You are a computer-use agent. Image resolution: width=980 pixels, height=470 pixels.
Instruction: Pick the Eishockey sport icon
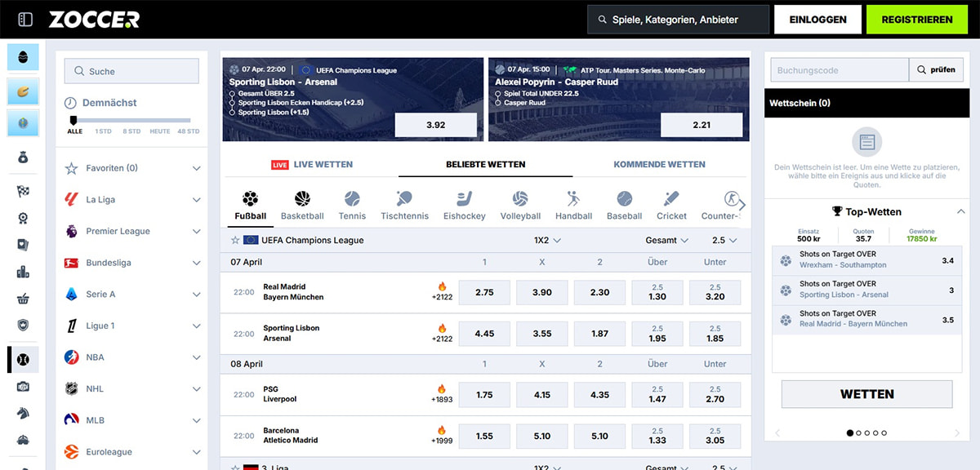(x=464, y=199)
